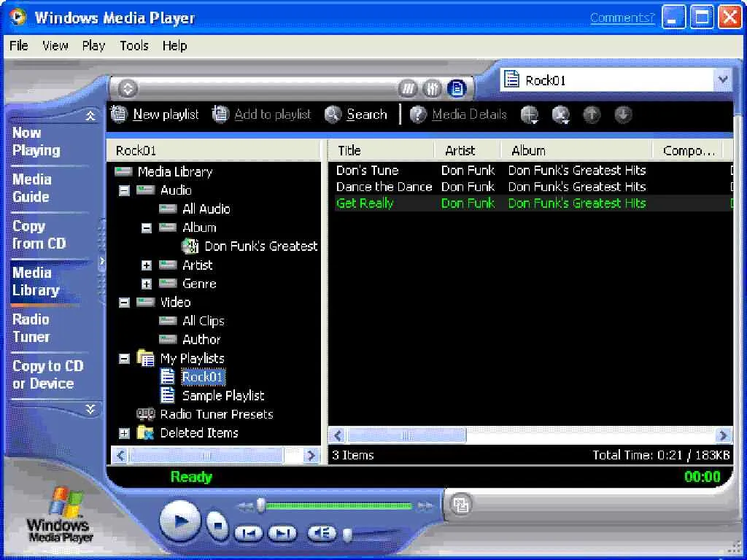Click tree pane scroll left arrow
The height and width of the screenshot is (560, 747).
pyautogui.click(x=120, y=455)
